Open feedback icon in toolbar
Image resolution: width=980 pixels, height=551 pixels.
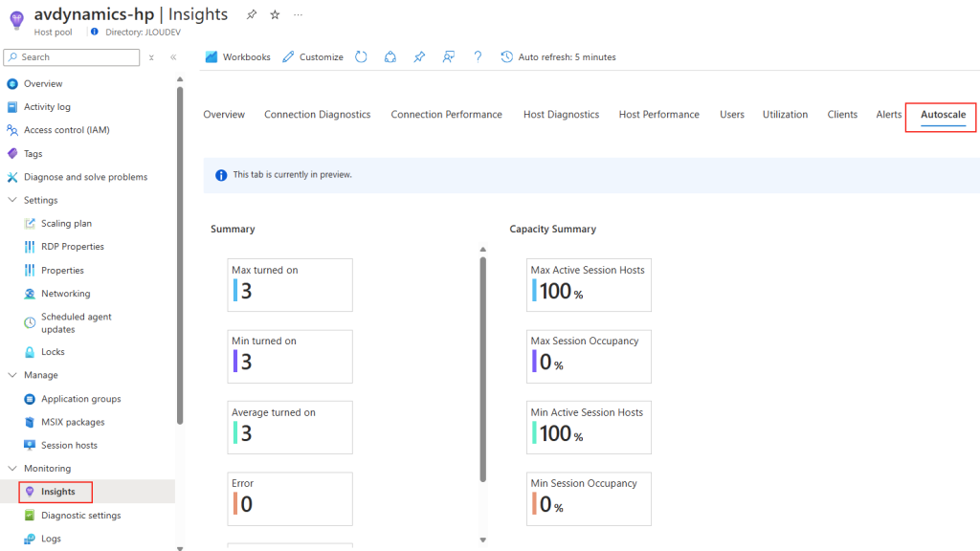[449, 56]
